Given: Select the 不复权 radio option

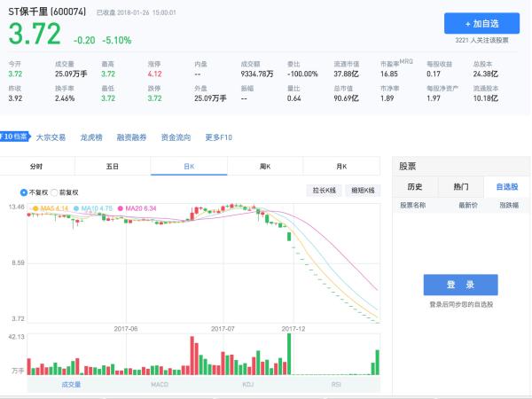Looking at the screenshot, I should tap(24, 192).
